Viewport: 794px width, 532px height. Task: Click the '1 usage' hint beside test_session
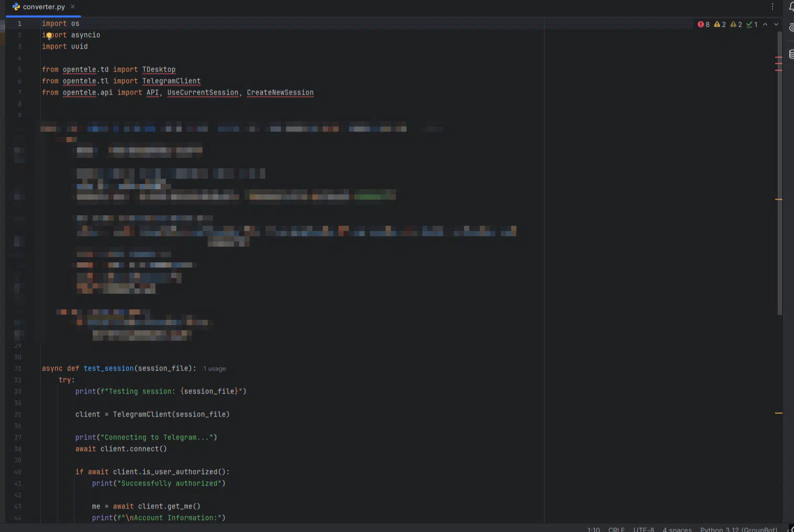pos(214,369)
